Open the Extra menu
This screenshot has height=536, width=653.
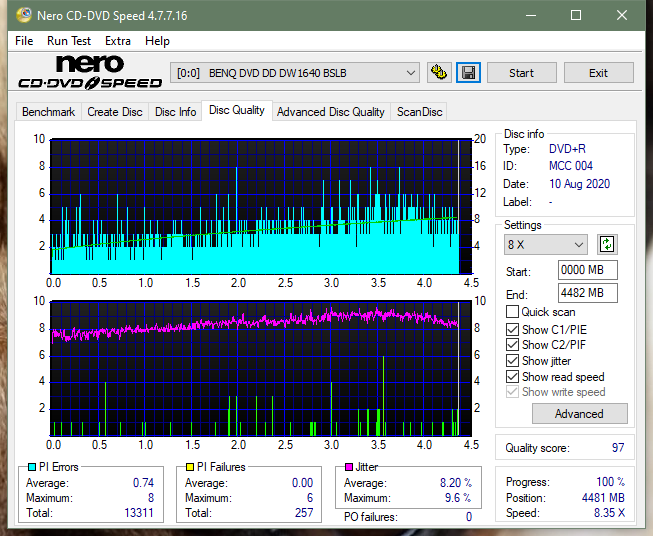click(118, 41)
